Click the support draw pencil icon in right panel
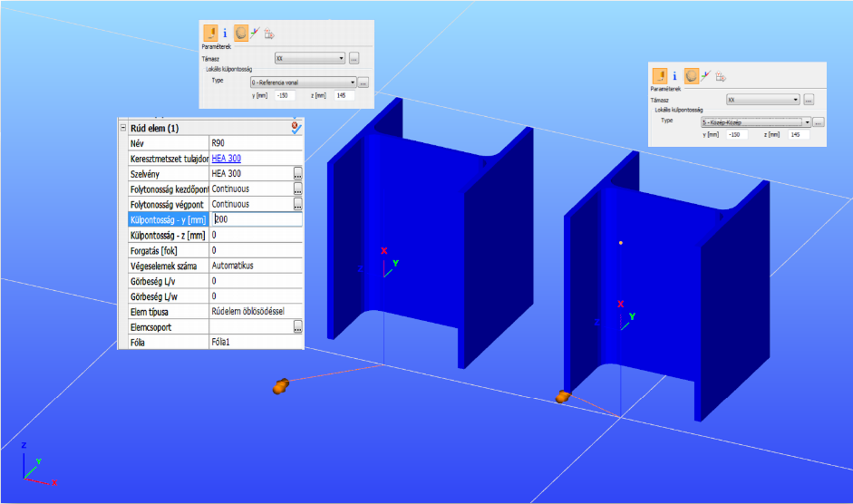 [x=660, y=75]
